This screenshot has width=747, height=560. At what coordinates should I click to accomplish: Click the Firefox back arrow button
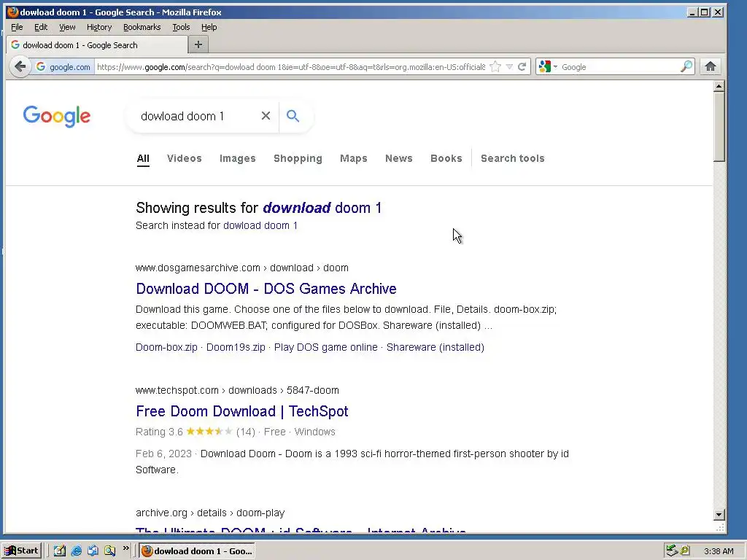(x=20, y=66)
